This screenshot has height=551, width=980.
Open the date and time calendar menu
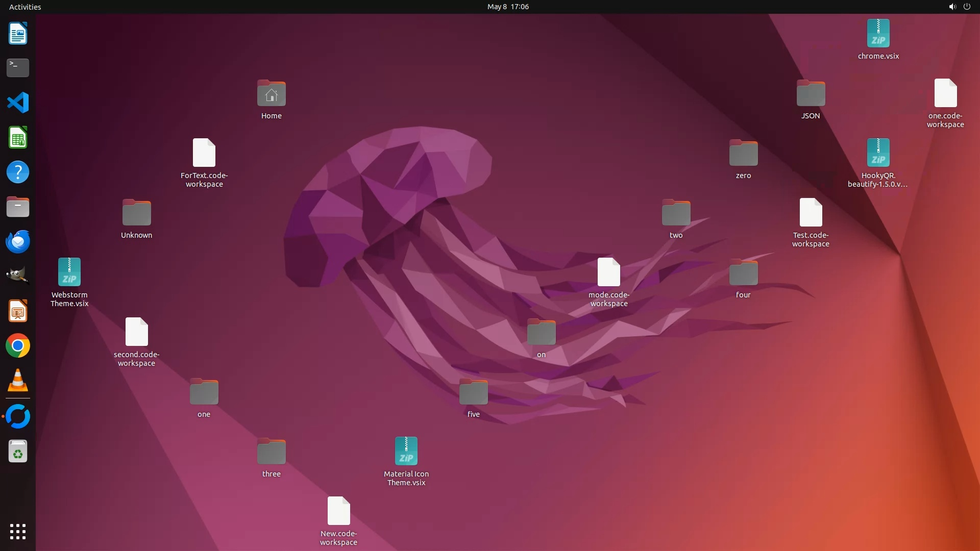[x=508, y=7]
